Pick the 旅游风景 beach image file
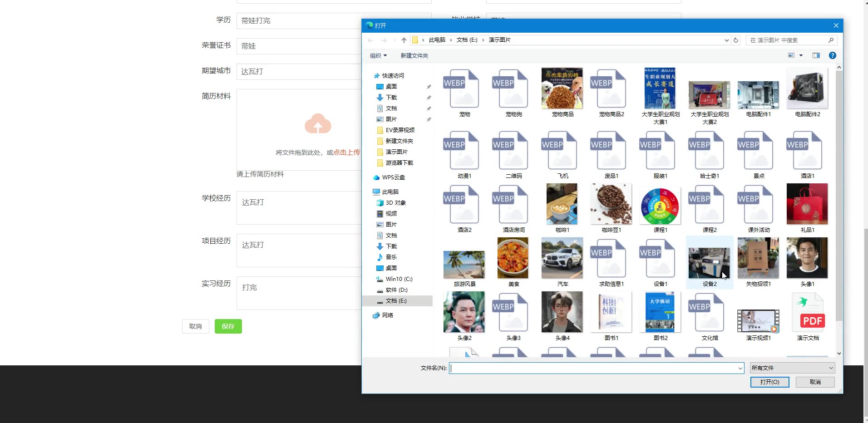 [x=464, y=264]
